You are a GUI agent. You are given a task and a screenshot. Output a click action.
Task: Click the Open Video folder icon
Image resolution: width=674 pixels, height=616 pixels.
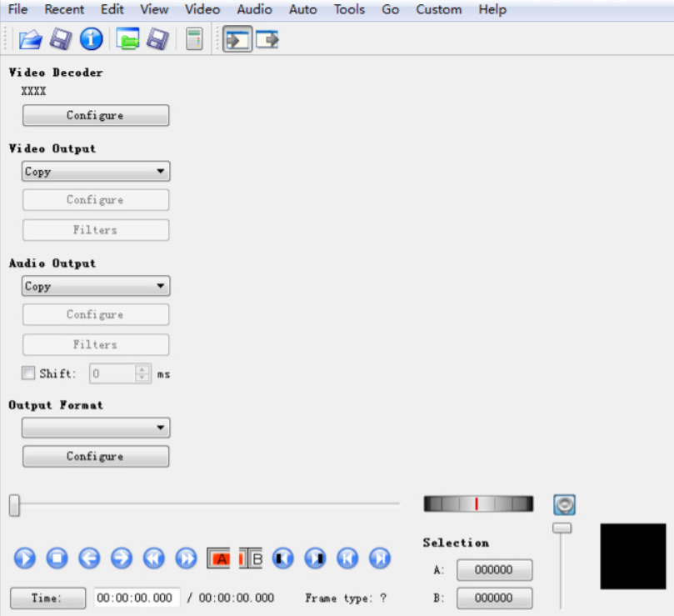(30, 39)
